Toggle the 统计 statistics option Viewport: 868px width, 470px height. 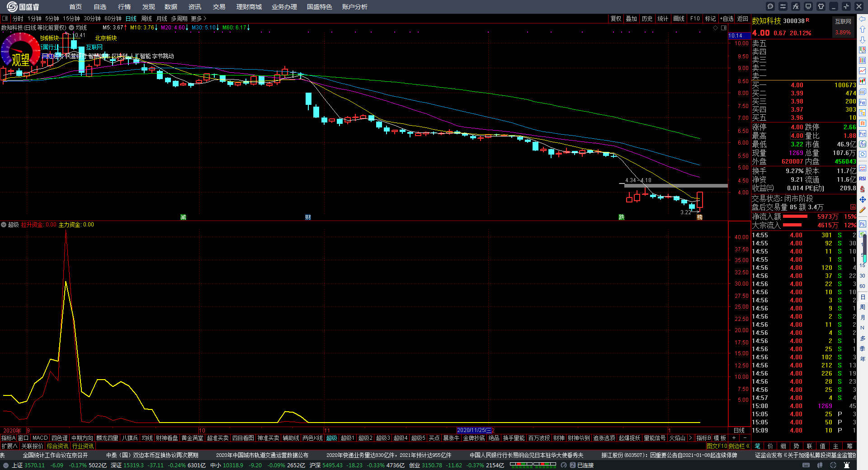click(x=663, y=19)
